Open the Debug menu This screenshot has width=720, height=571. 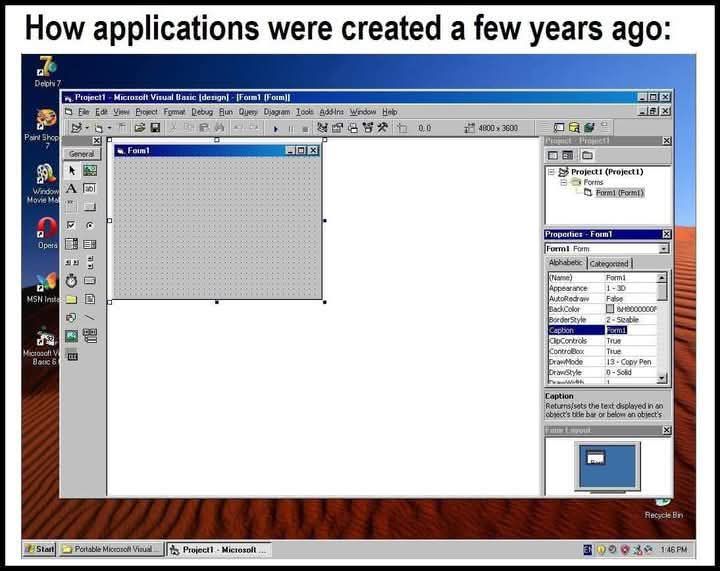tap(202, 112)
